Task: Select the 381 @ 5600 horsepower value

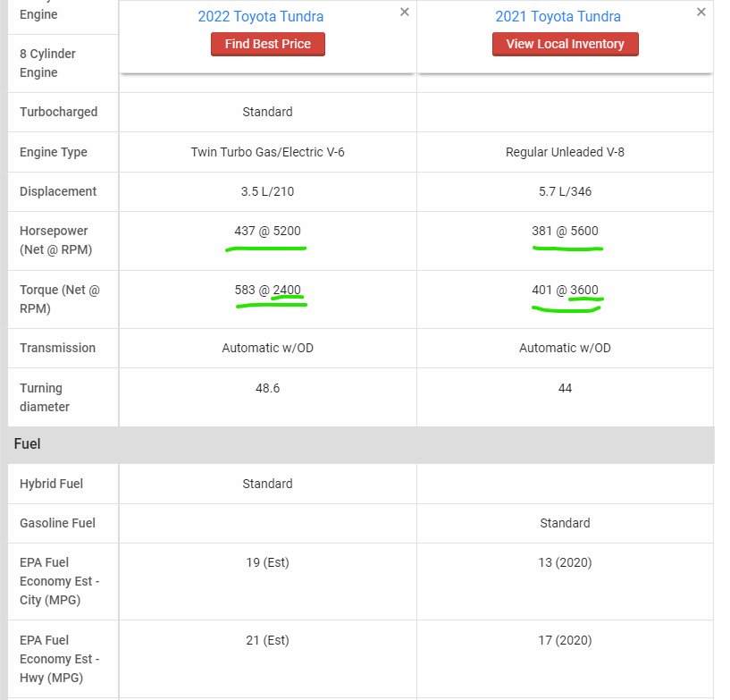Action: (x=566, y=231)
